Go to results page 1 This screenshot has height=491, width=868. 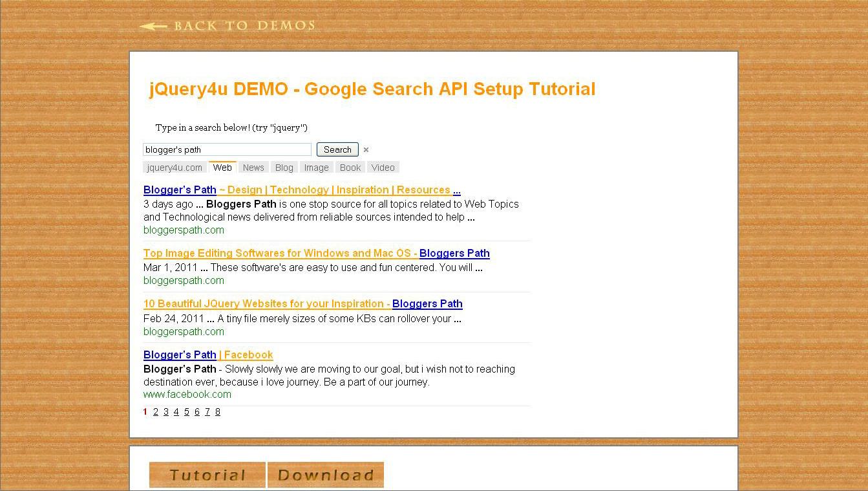click(x=145, y=412)
